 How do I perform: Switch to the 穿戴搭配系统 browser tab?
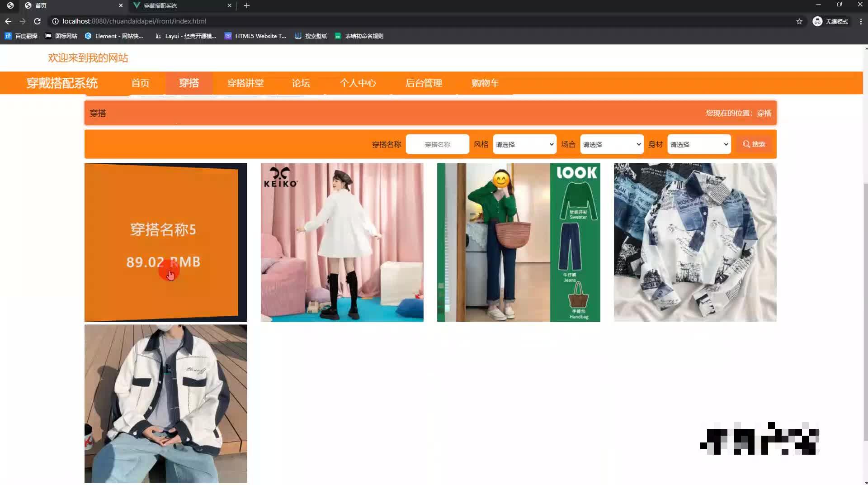coord(181,5)
